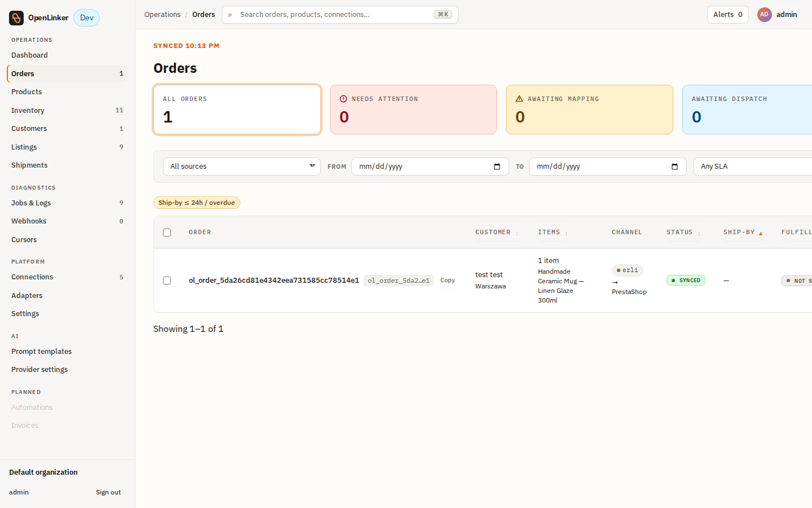Select the All Orders summary card

(x=237, y=110)
